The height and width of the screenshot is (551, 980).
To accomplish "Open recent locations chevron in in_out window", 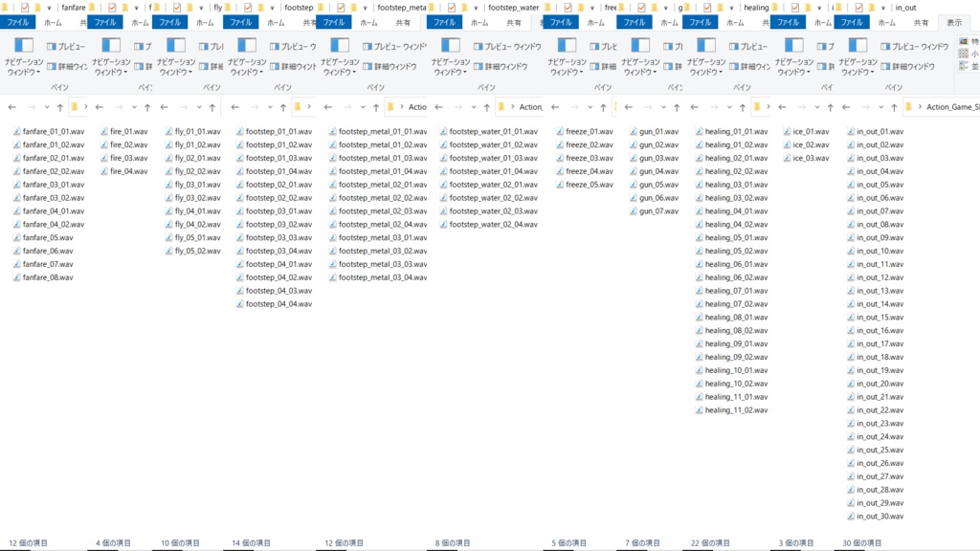I will (880, 107).
